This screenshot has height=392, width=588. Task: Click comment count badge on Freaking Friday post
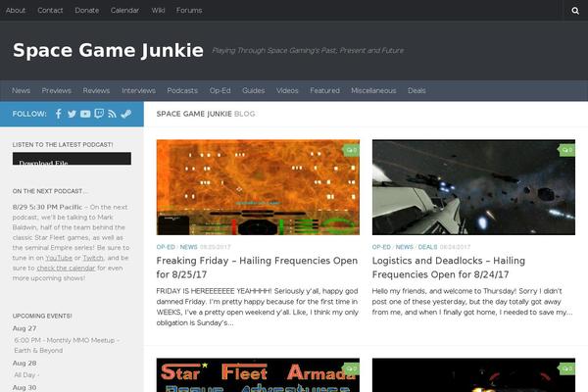(x=352, y=150)
